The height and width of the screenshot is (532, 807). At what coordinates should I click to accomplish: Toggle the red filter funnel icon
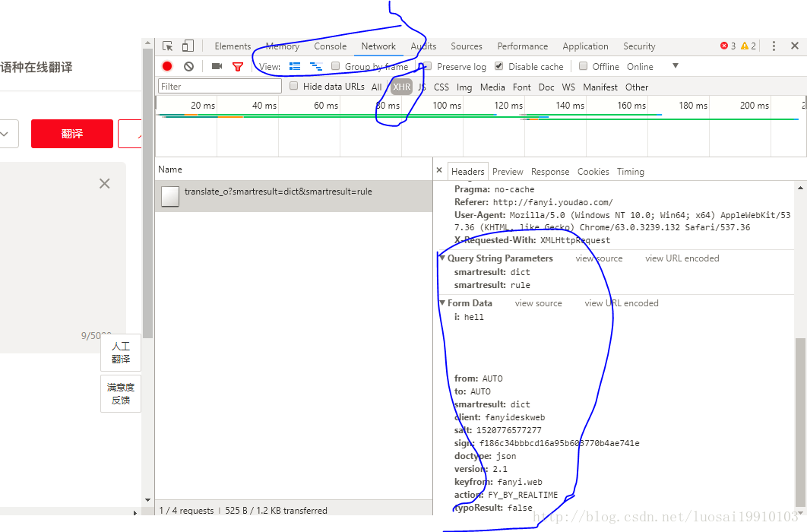tap(237, 66)
